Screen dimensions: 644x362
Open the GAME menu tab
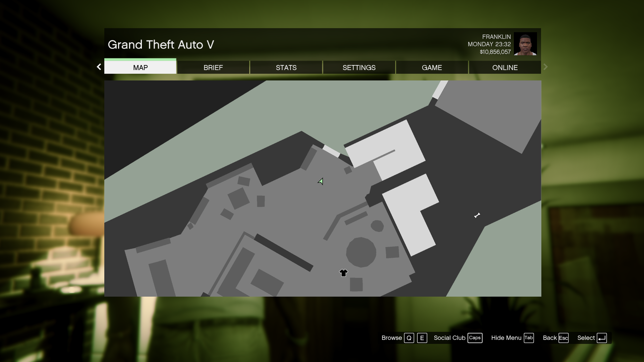[432, 67]
